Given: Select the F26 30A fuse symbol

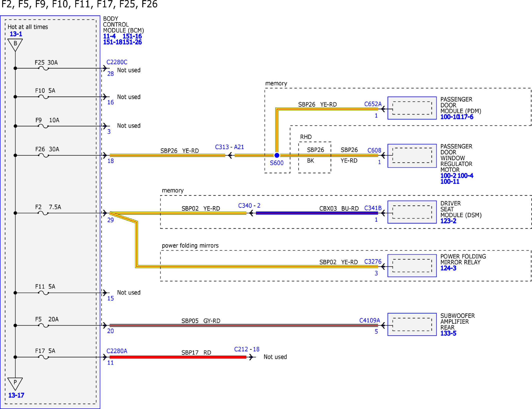Looking at the screenshot, I should point(43,155).
